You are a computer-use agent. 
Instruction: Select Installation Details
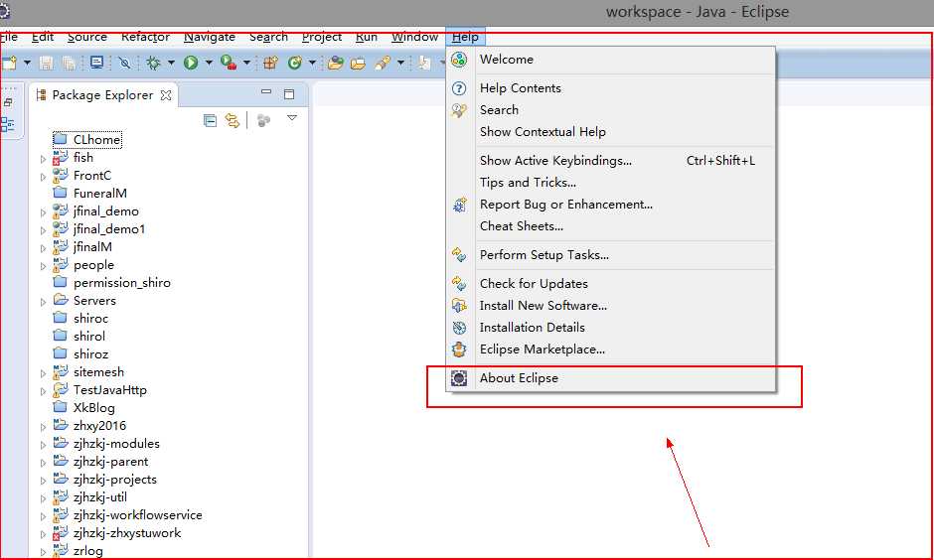coord(610,328)
